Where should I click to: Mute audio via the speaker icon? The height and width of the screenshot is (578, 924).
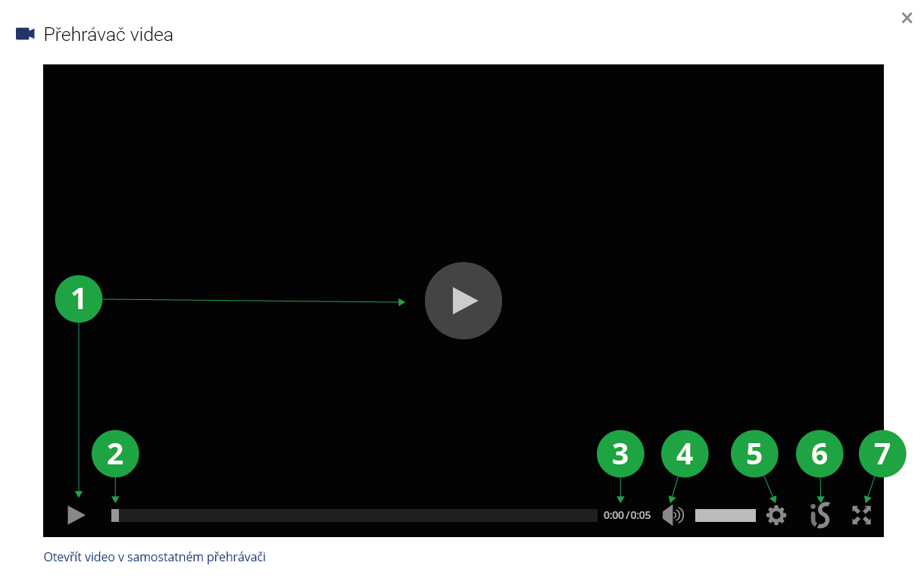pyautogui.click(x=673, y=515)
